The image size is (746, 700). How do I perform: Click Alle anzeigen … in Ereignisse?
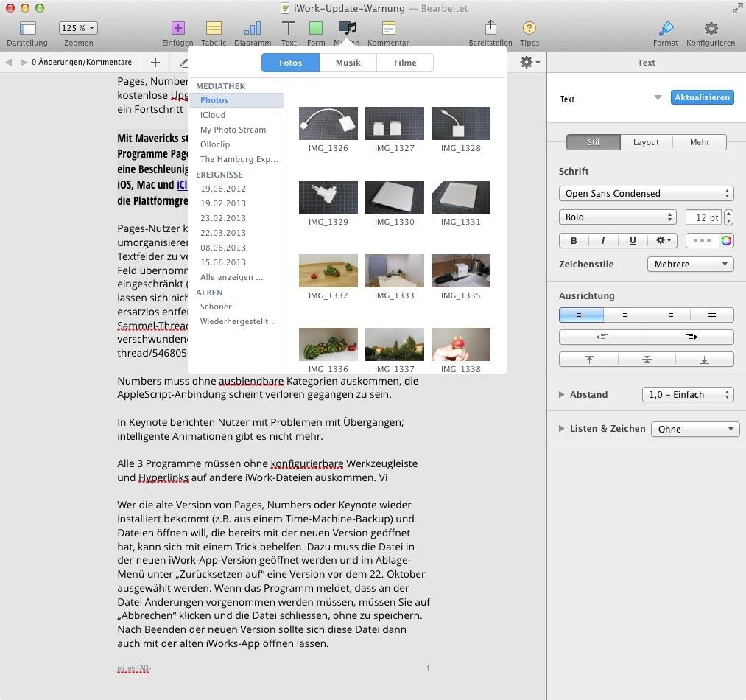pos(232,277)
